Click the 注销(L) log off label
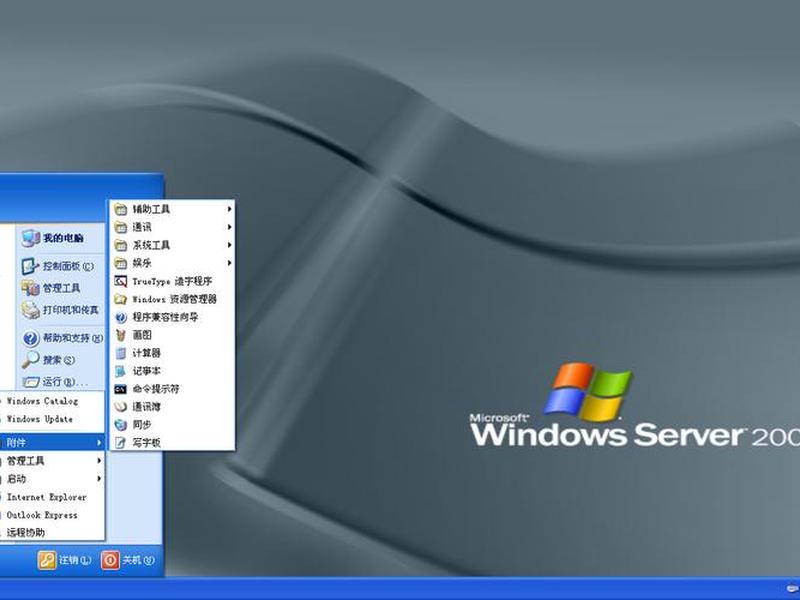The width and height of the screenshot is (800, 600). click(75, 560)
